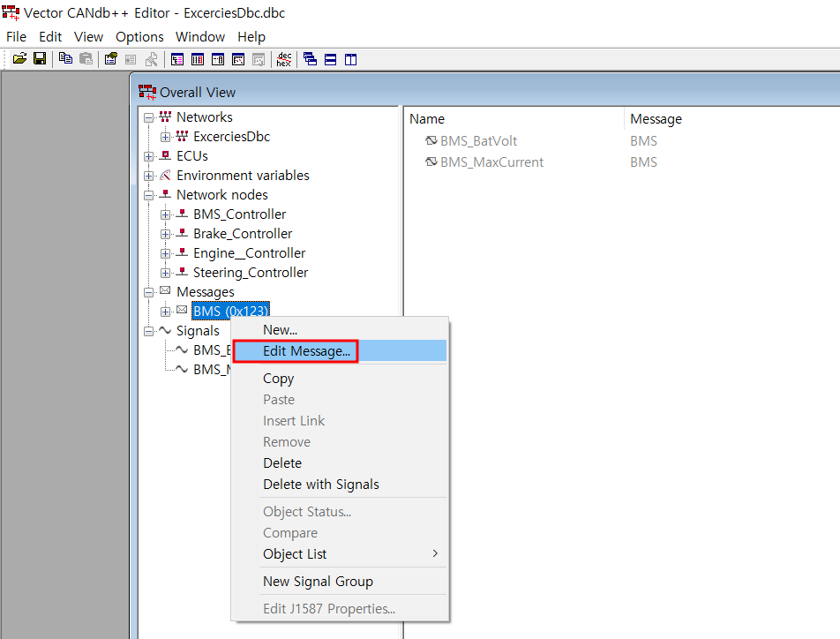This screenshot has width=840, height=639.
Task: Cascade windows using the toolbar icon
Action: (x=311, y=59)
